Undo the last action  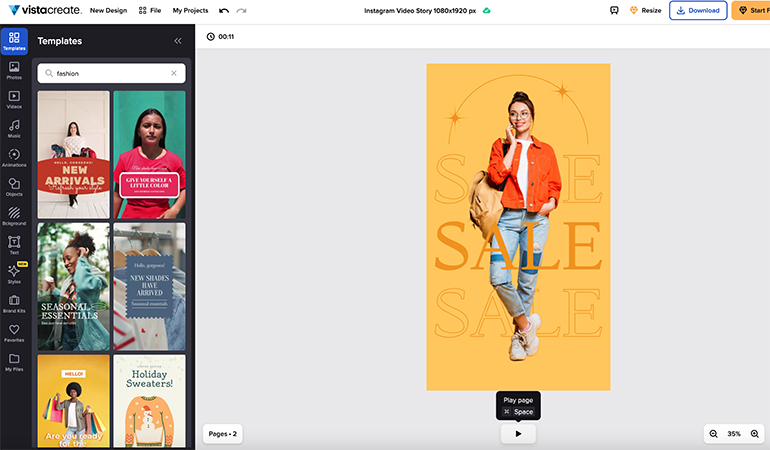[x=224, y=10]
